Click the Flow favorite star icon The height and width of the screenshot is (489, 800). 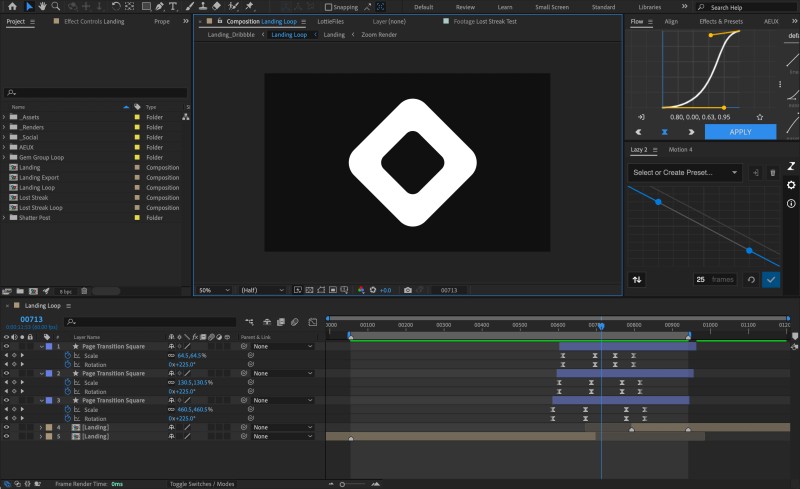pyautogui.click(x=760, y=117)
